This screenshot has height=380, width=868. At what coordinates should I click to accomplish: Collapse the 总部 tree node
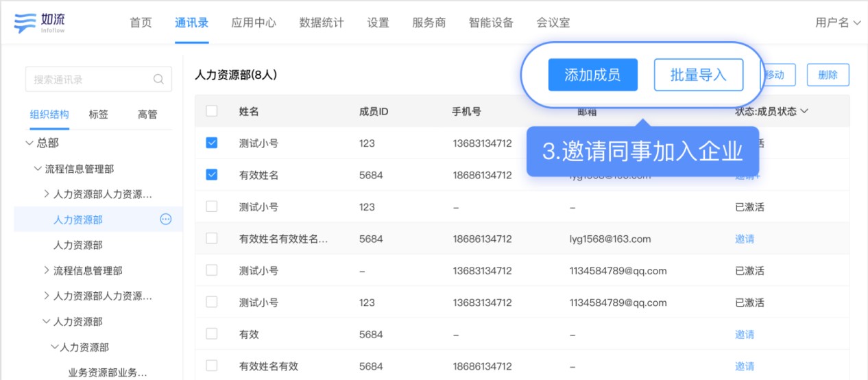tap(29, 143)
